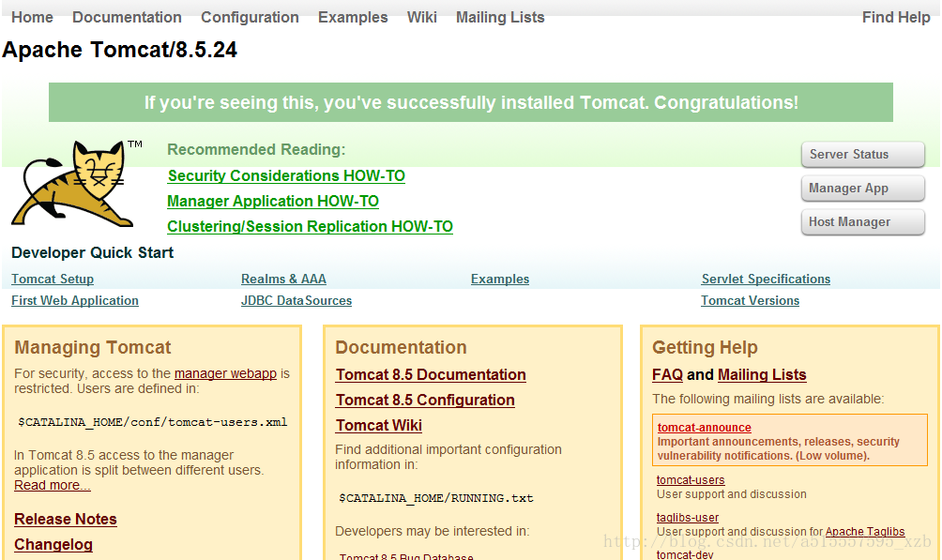942x560 pixels.
Task: Click the Server Status button
Action: [x=862, y=155]
